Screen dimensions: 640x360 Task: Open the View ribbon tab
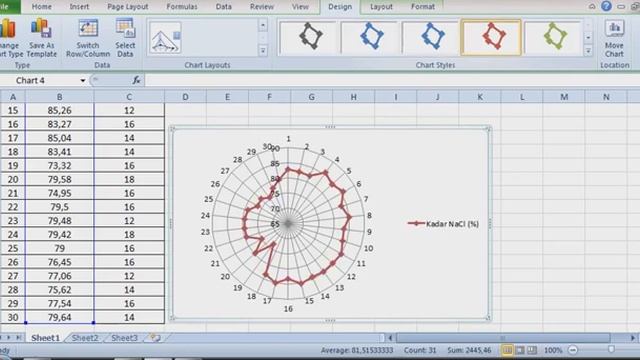[x=300, y=7]
